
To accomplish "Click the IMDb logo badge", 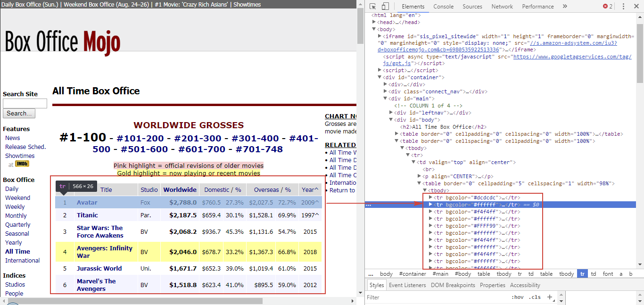I will [x=22, y=164].
